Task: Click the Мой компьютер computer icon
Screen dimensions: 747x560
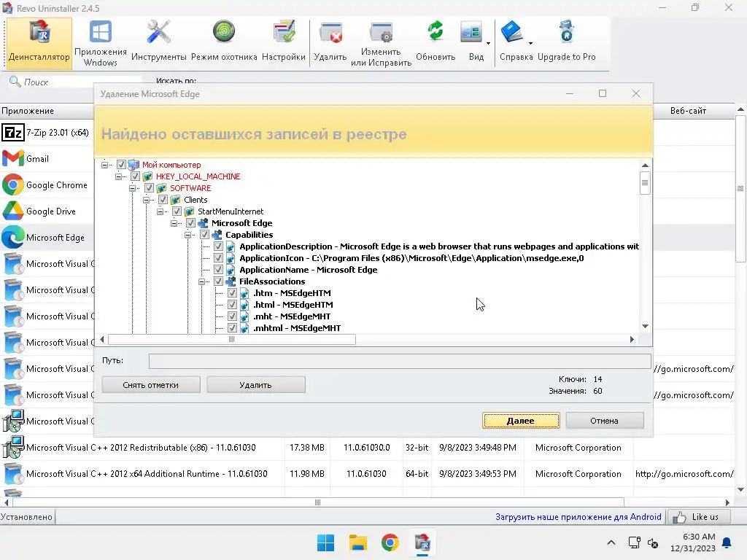Action: 134,165
